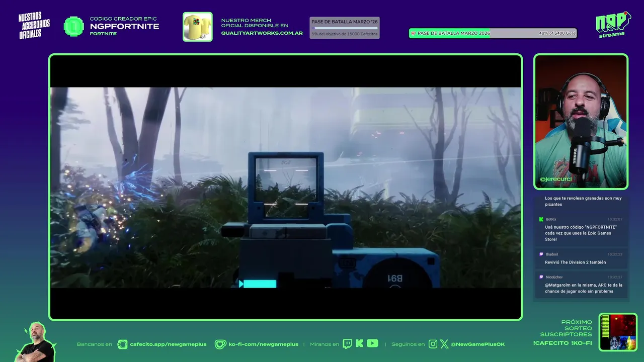
Task: Click the 10:32:23 chat timestamp
Action: point(615,254)
